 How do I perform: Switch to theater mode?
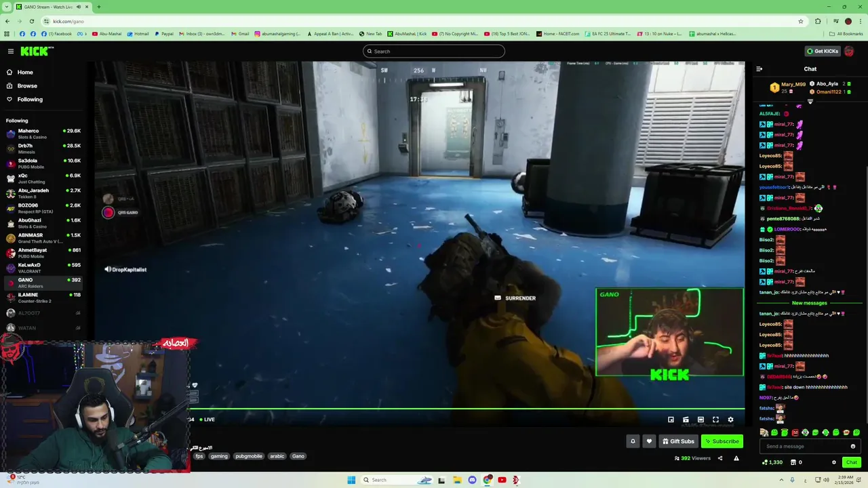(701, 420)
